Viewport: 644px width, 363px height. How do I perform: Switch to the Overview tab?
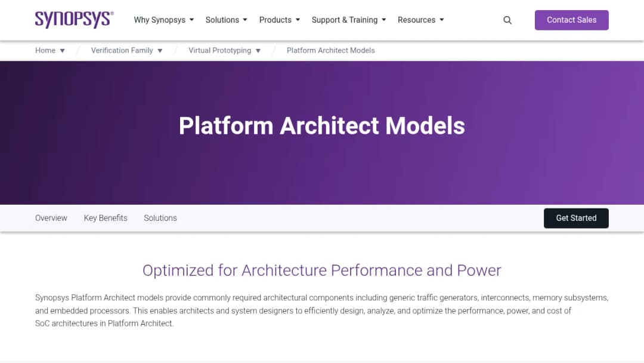click(51, 218)
